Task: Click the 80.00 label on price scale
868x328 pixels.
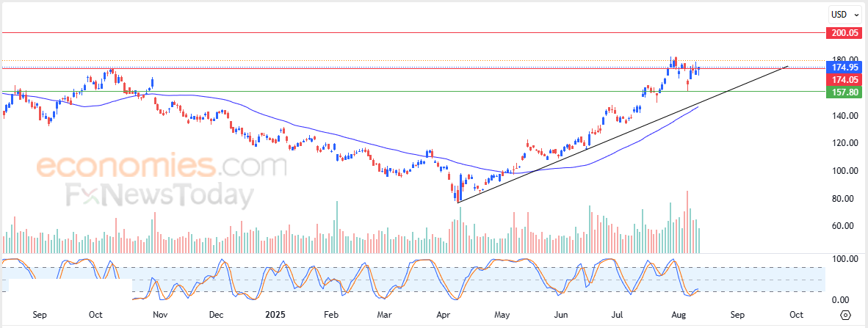Action: click(x=847, y=199)
